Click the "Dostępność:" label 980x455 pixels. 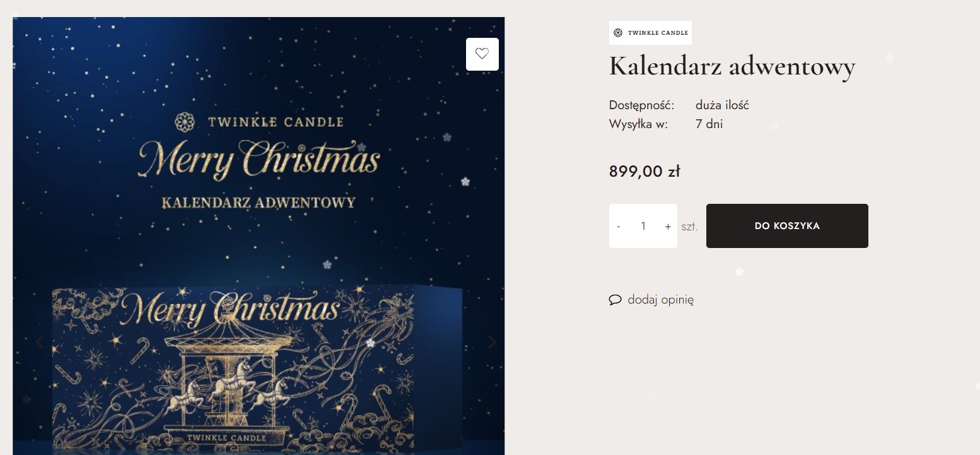[x=641, y=105]
